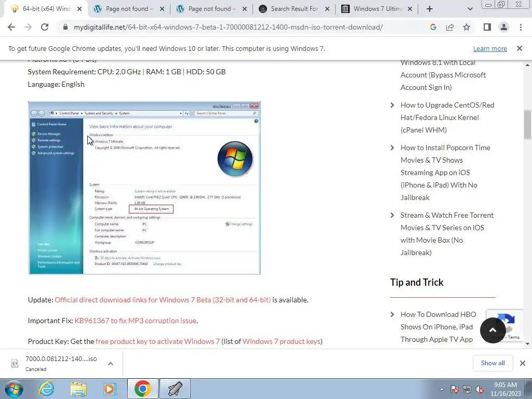Open the Install Popcorn Time article link
The width and height of the screenshot is (532, 399).
(x=445, y=172)
